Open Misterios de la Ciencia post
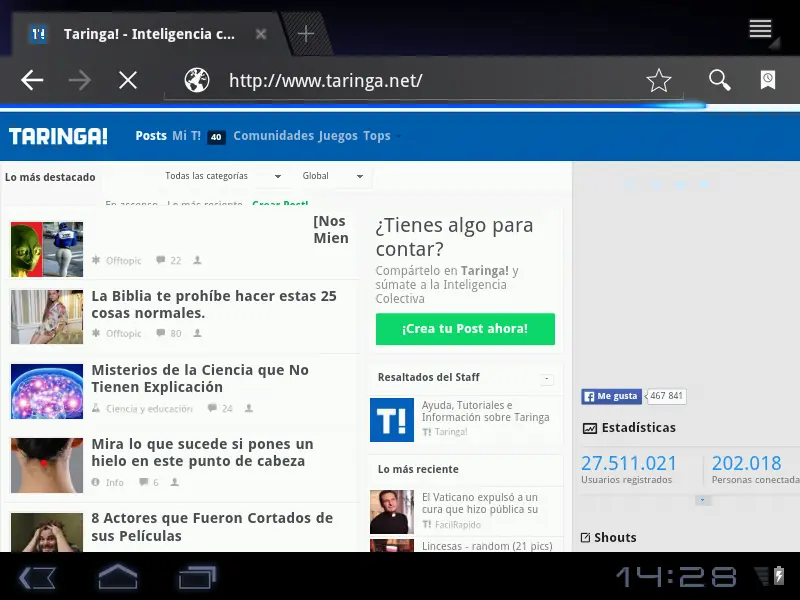This screenshot has width=800, height=600. [x=200, y=378]
